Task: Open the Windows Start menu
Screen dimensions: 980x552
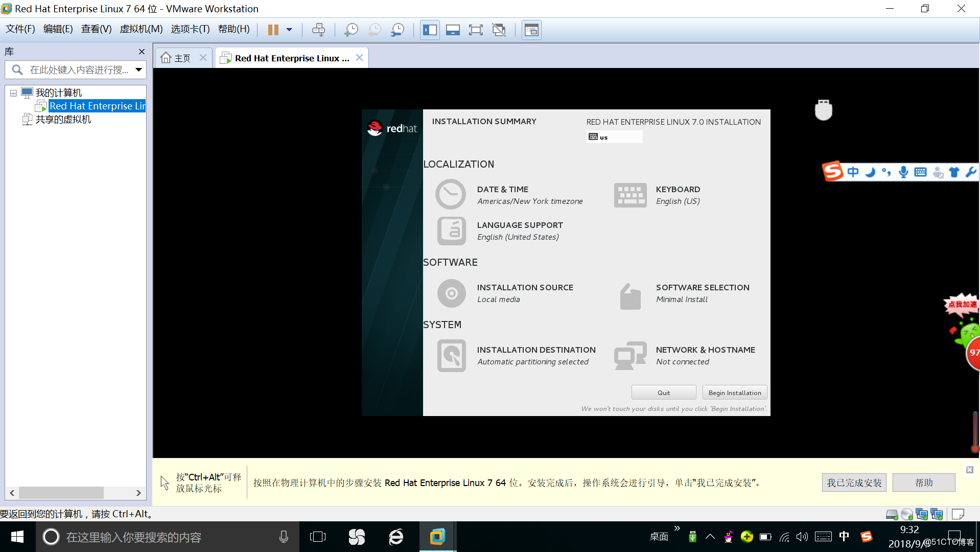Action: point(17,537)
